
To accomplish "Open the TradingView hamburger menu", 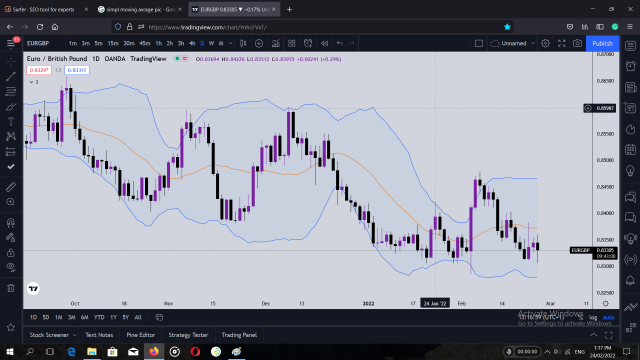I will [x=11, y=43].
